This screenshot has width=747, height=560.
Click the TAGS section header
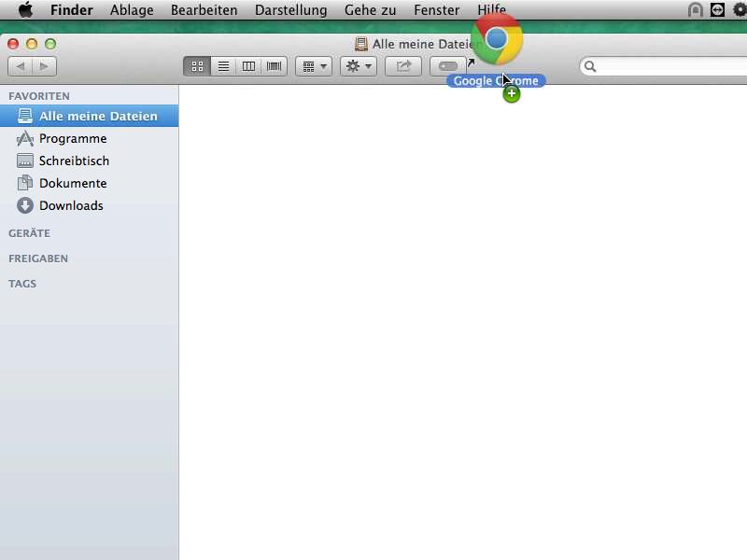21,284
